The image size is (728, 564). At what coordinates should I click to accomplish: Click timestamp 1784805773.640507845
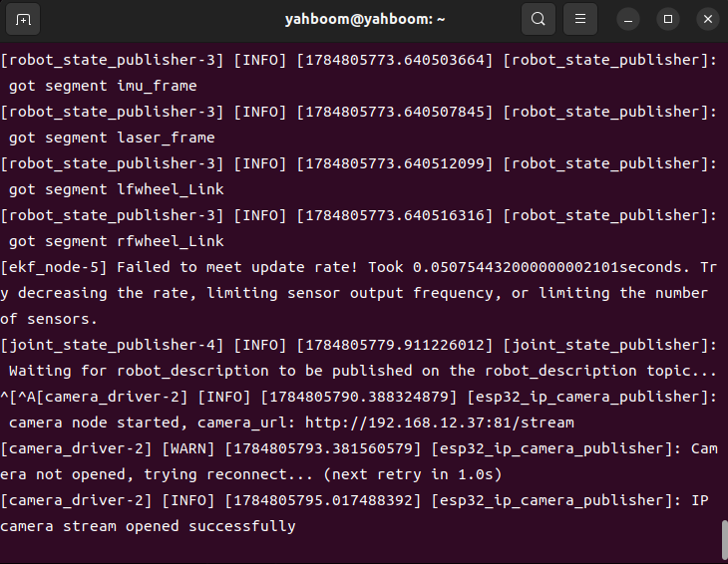[x=395, y=112]
